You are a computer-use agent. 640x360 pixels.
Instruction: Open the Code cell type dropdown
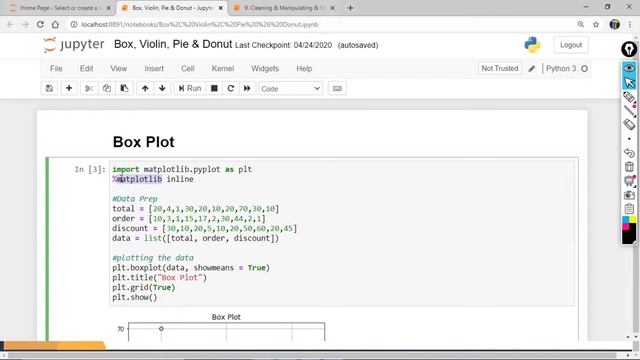coord(291,89)
